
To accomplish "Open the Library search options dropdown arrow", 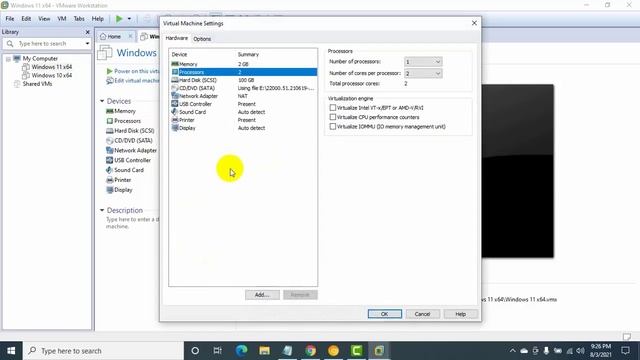I will pos(87,43).
